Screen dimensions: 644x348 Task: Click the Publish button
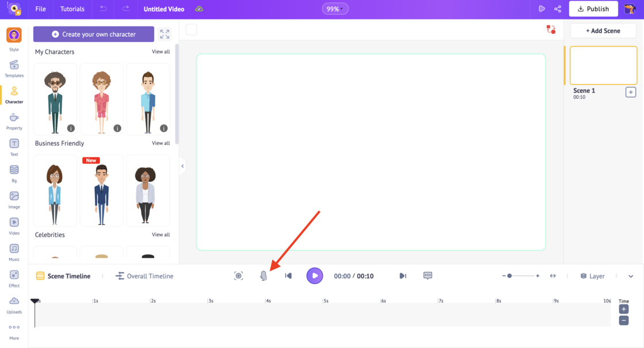(593, 9)
